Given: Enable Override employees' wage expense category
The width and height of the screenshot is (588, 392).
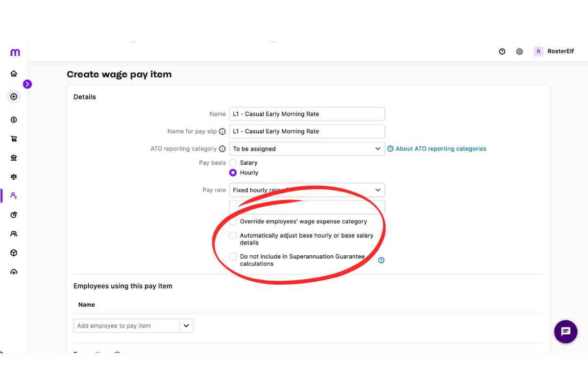Looking at the screenshot, I should tap(233, 221).
